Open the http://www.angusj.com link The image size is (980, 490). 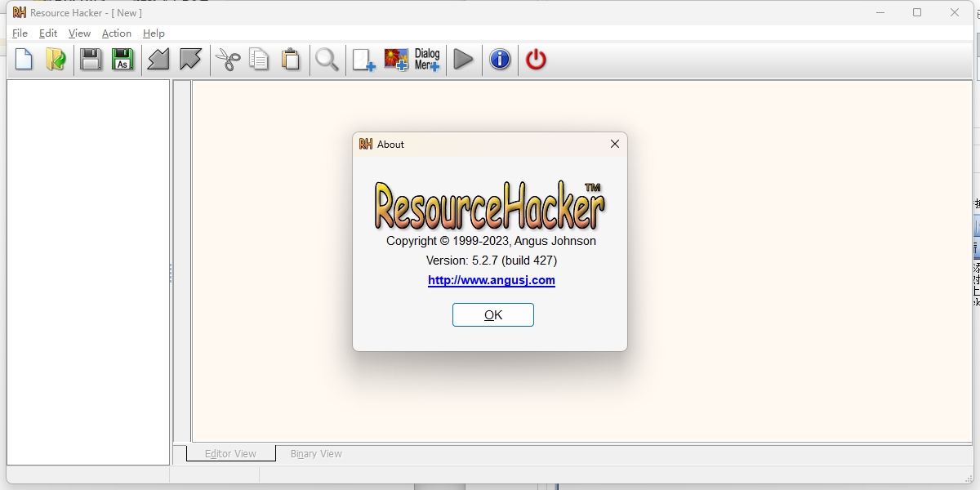pos(492,280)
